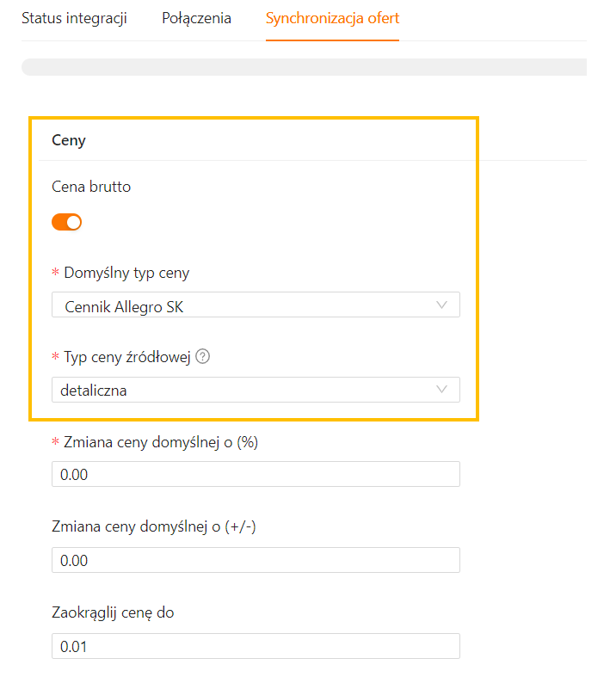
Task: Disable the Cena brutto switch
Action: coord(67,222)
